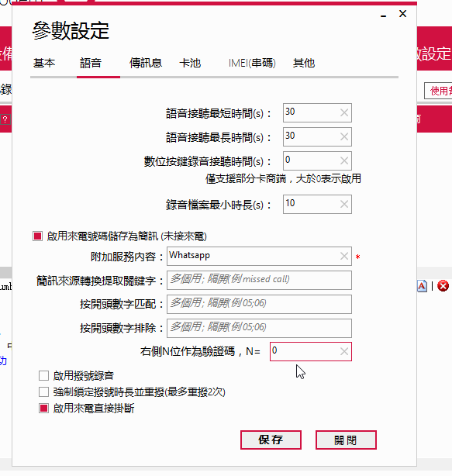
Task: Clear the 語音接聽最短時間 field value
Action: tap(344, 113)
